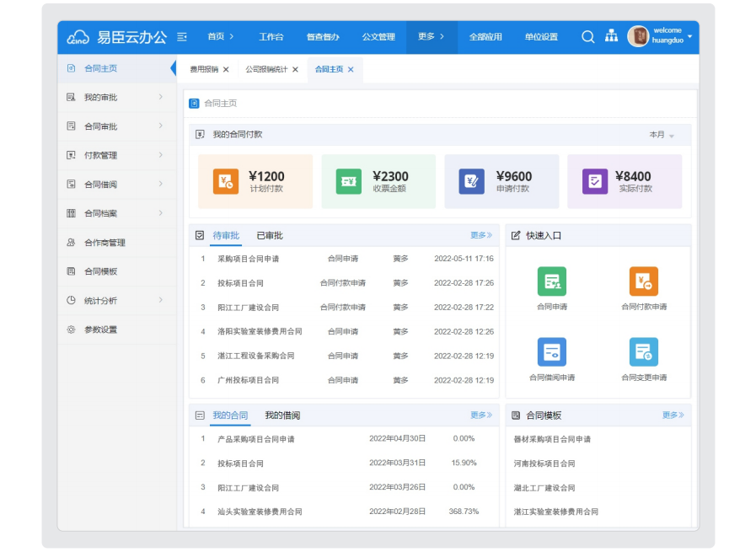Select the 我的合同 tab
Screen dimensions: 756x552
(x=230, y=415)
